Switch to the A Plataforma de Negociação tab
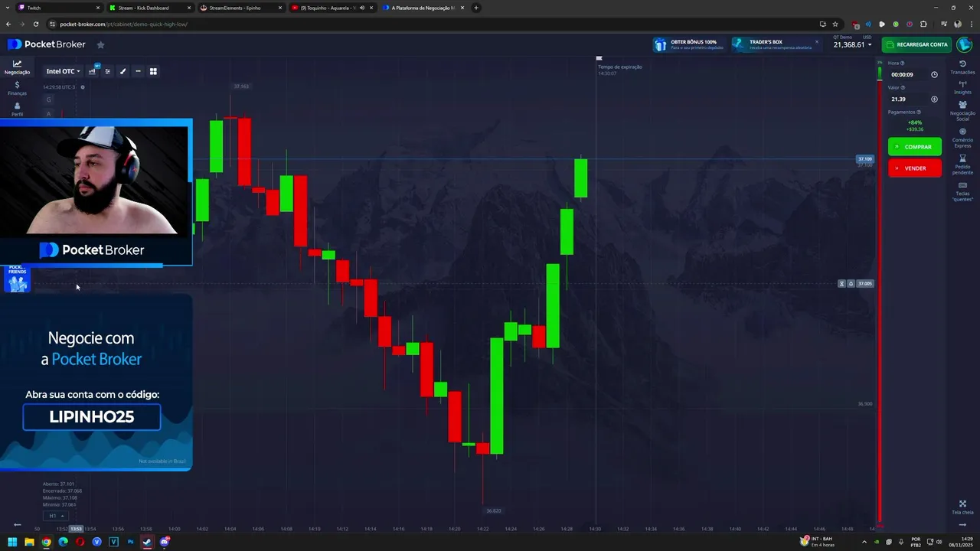 click(423, 8)
